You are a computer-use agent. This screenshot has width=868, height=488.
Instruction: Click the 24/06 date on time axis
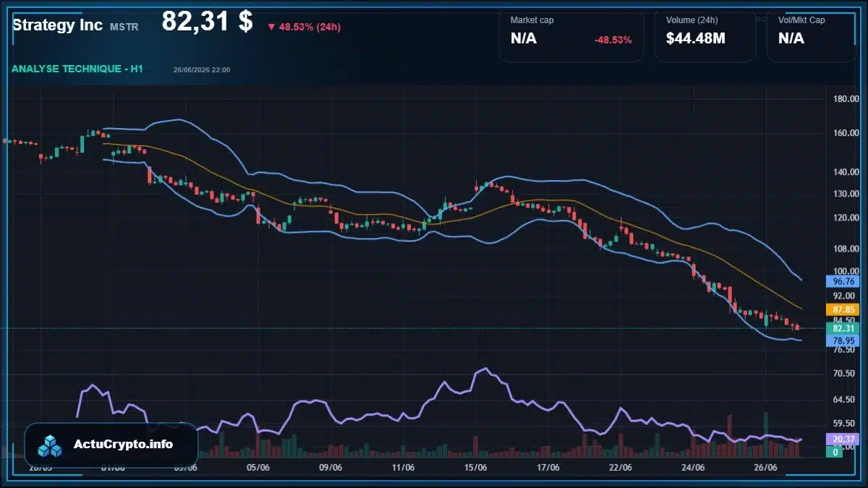pyautogui.click(x=693, y=468)
